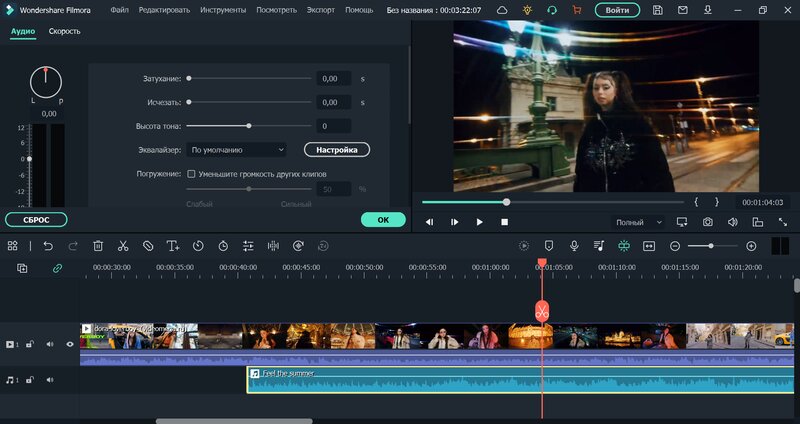Adjust the Высота тона pitch slider
The image size is (800, 424).
pos(249,126)
